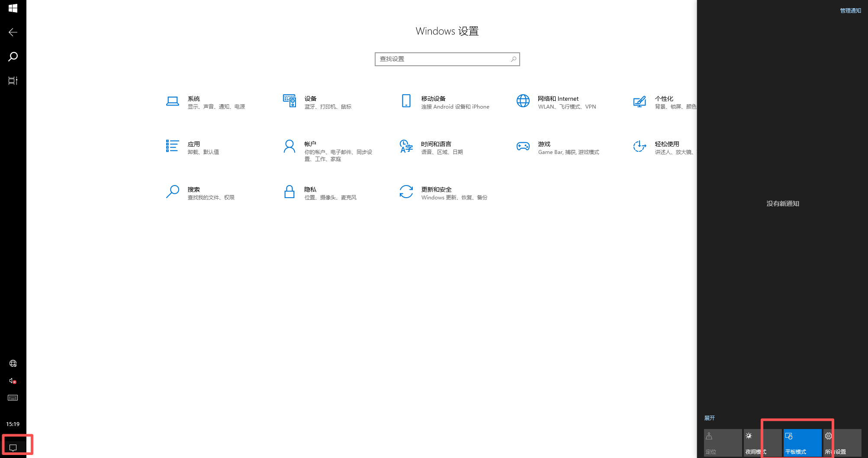Screen dimensions: 868x458
Task: Open Apps settings list icon
Action: point(173,146)
